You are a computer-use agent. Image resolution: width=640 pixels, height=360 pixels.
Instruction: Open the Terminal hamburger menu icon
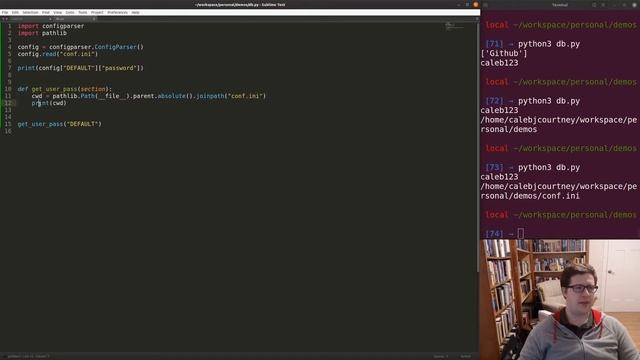click(x=603, y=5)
